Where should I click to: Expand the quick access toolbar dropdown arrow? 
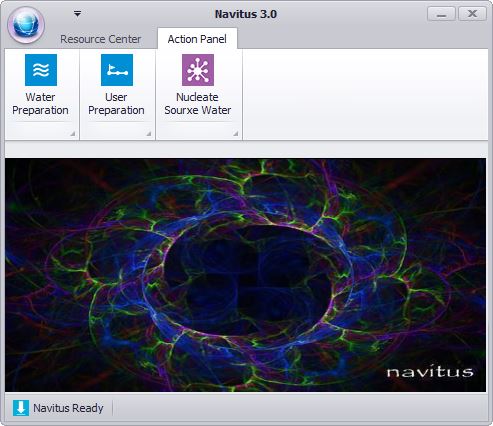point(77,14)
